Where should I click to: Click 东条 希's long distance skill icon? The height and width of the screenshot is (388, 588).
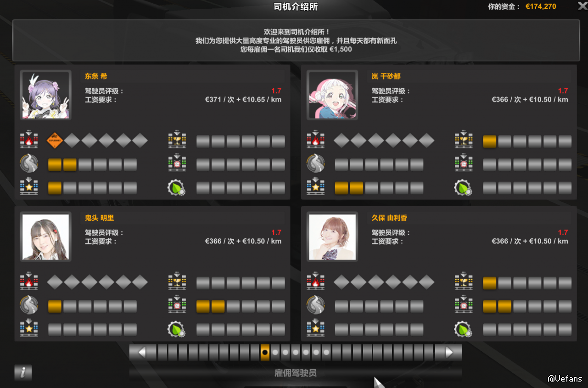coord(28,163)
